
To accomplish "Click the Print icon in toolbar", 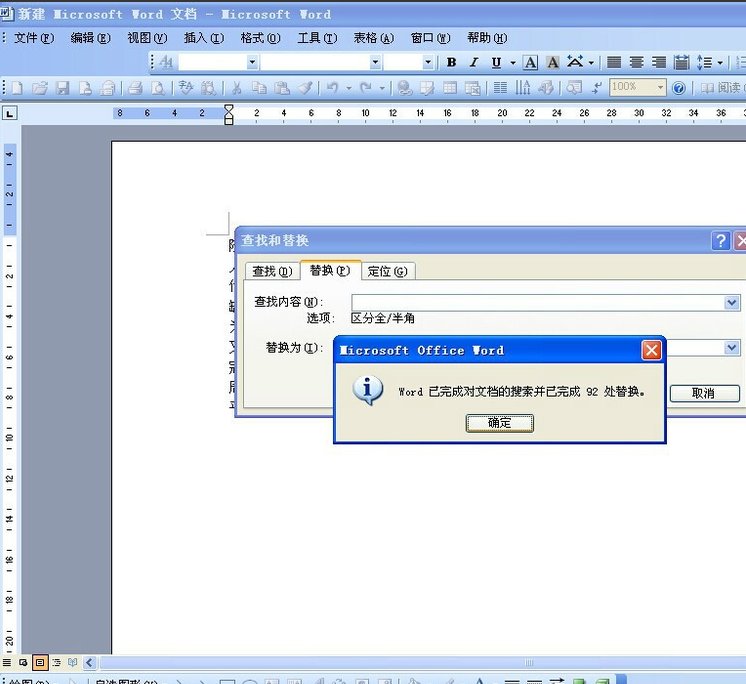I will tap(135, 88).
